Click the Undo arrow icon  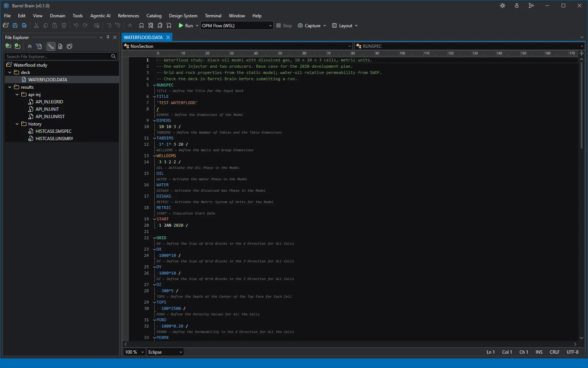pos(76,25)
